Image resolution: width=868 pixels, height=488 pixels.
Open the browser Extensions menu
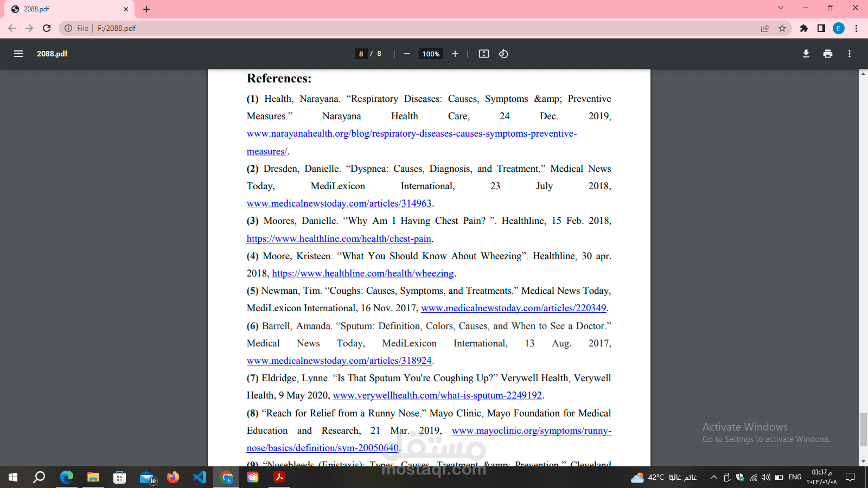[804, 28]
